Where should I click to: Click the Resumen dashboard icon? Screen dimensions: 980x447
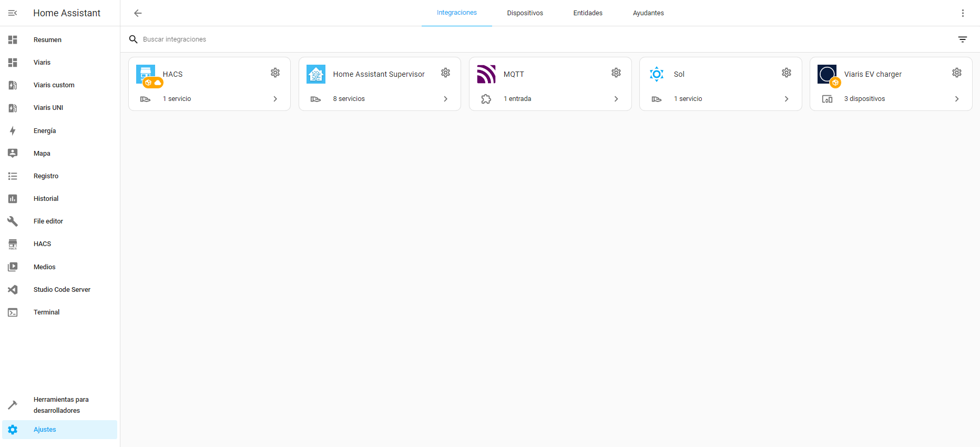coord(13,40)
